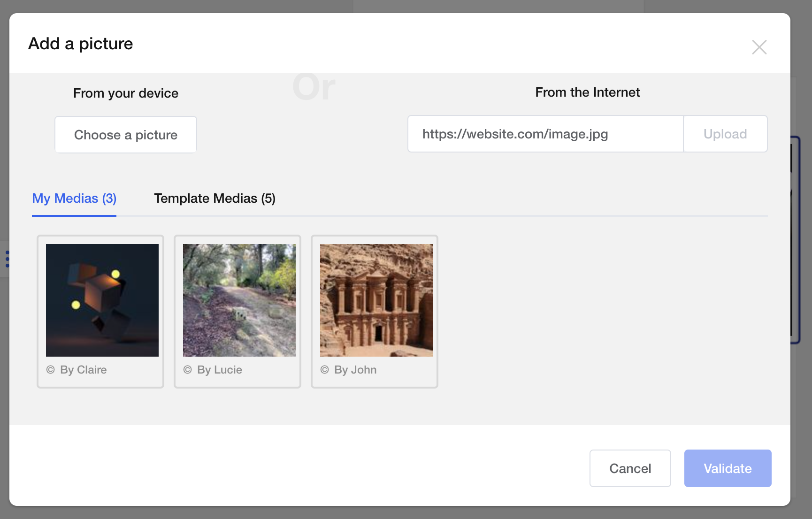This screenshot has width=812, height=519.
Task: Switch to My Medias tab
Action: click(x=74, y=198)
